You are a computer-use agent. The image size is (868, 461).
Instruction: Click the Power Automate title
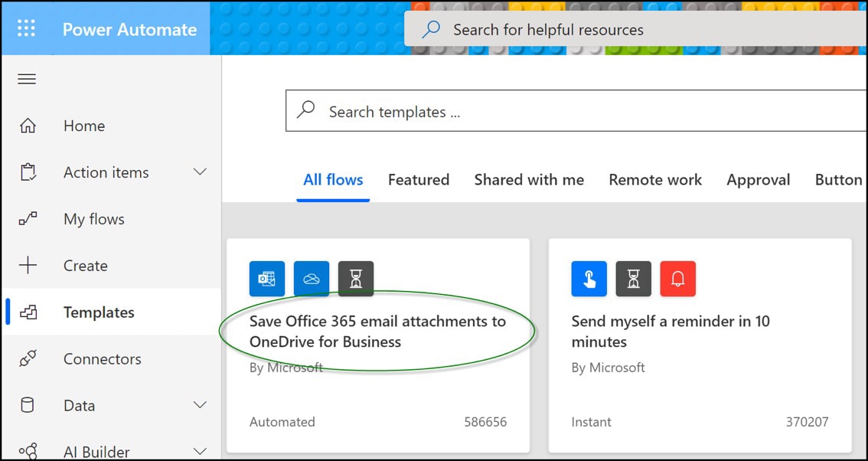click(x=129, y=29)
